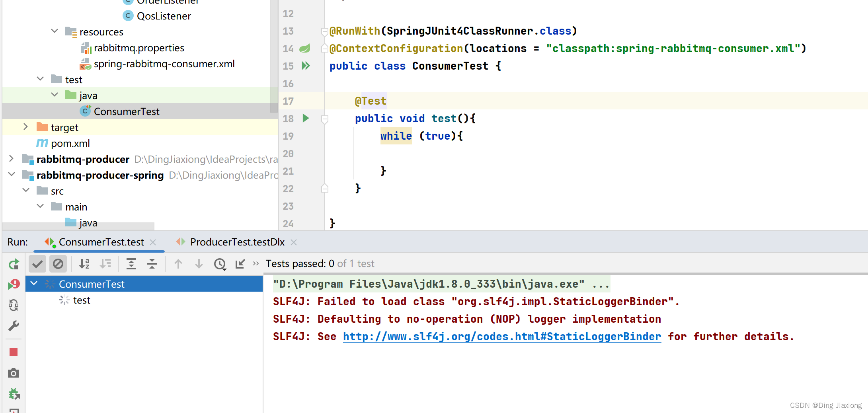
Task: Click run class gutter icon on line 15
Action: (x=306, y=66)
